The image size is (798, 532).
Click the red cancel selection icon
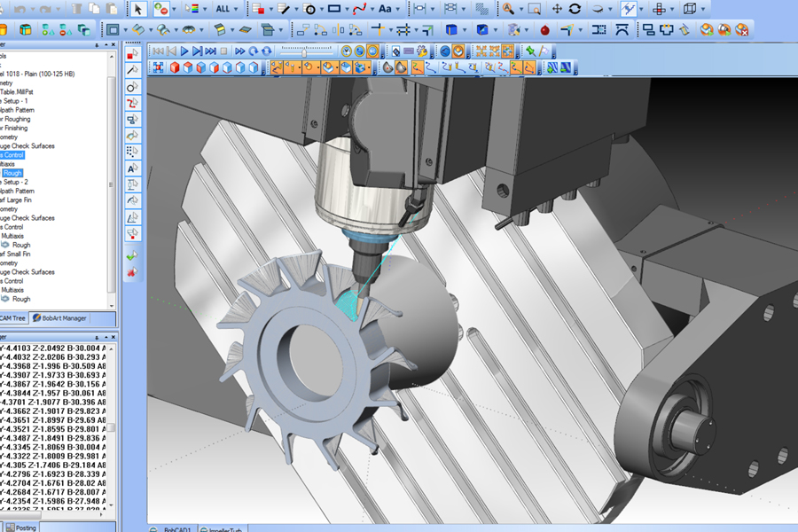[132, 272]
